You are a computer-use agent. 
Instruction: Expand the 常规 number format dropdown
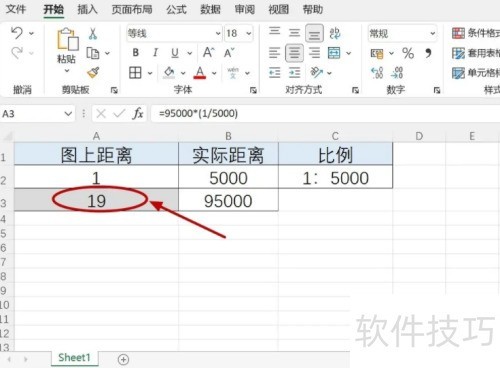pyautogui.click(x=432, y=34)
